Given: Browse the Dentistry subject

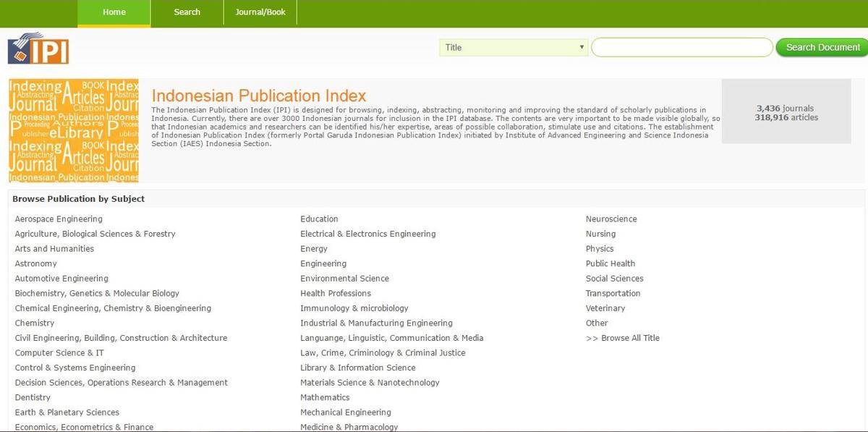Looking at the screenshot, I should [33, 397].
